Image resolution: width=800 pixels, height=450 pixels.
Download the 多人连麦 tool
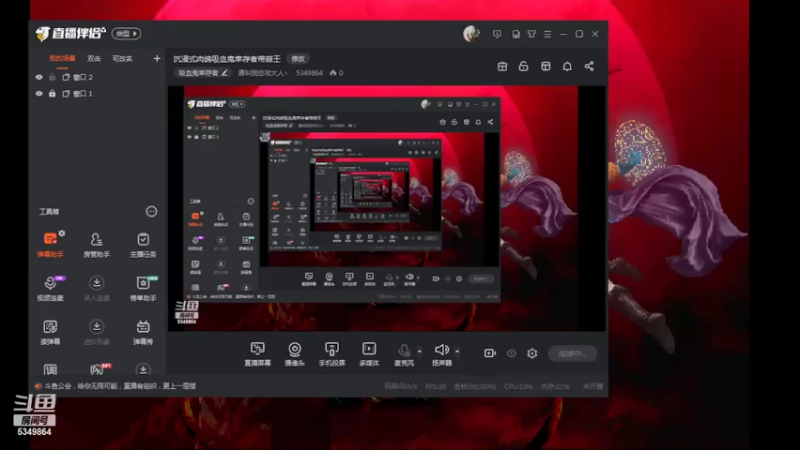pyautogui.click(x=96, y=288)
